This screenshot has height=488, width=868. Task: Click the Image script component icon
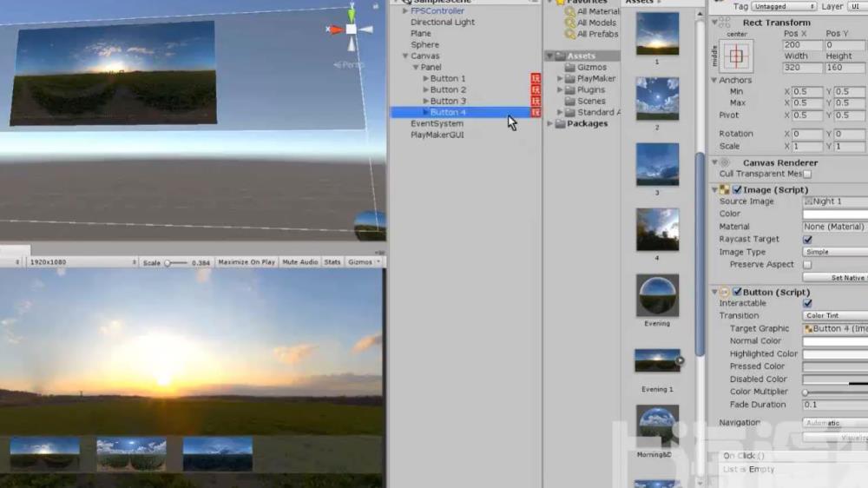[724, 190]
